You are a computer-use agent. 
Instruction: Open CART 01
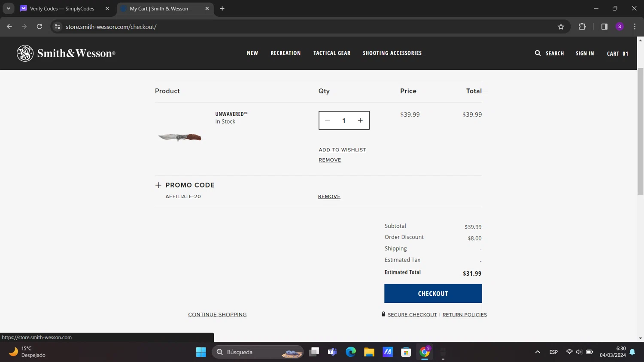[x=617, y=54]
